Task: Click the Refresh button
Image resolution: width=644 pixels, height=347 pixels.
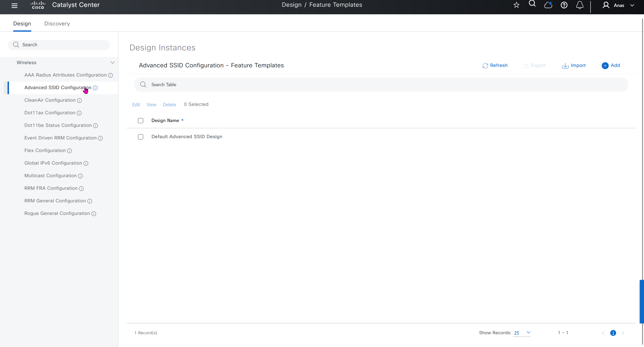Action: click(x=495, y=65)
